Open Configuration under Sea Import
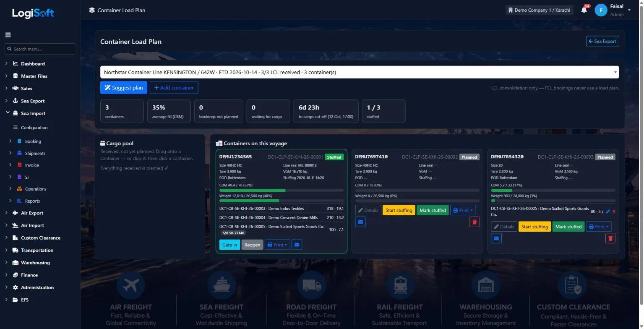Viewport: 644px width, 329px height. coord(34,128)
